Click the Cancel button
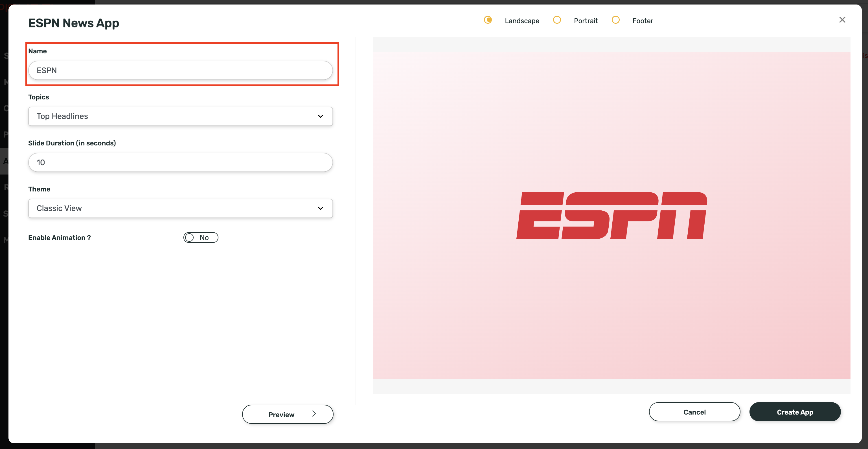Screen dimensions: 868x449 point(694,412)
